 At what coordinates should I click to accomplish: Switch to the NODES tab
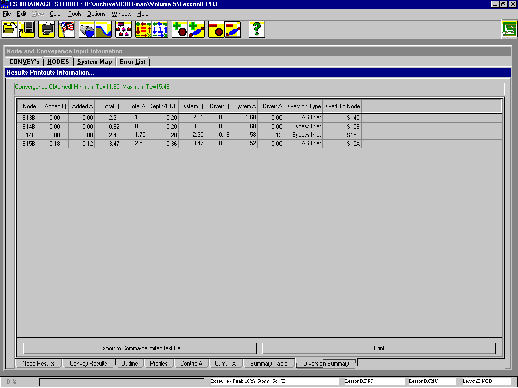point(58,62)
